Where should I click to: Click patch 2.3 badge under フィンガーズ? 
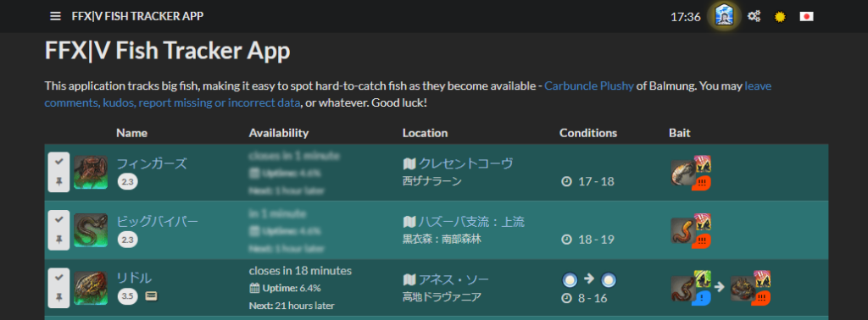(128, 182)
